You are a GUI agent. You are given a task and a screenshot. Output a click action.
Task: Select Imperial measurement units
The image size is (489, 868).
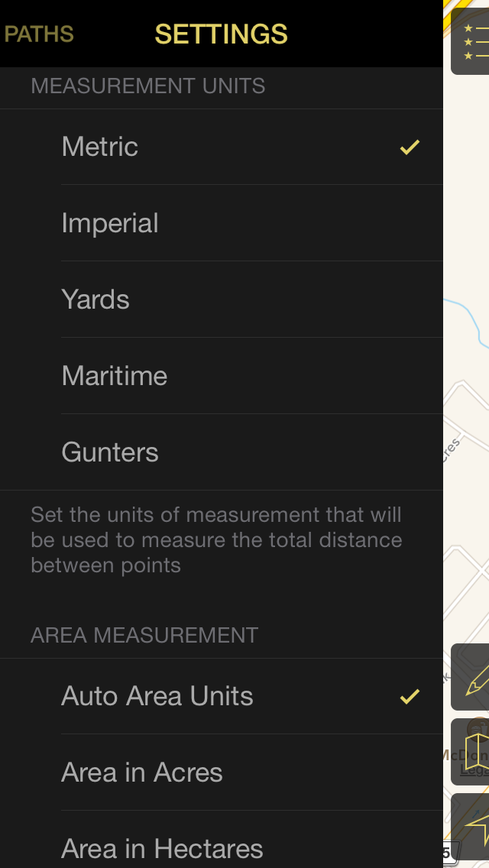coord(110,223)
